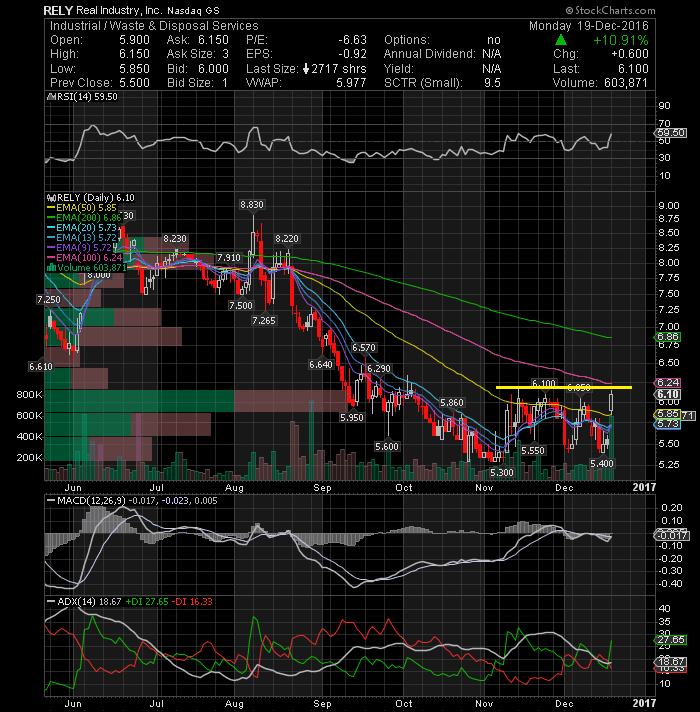Click the 5.300 November low label

(x=502, y=473)
